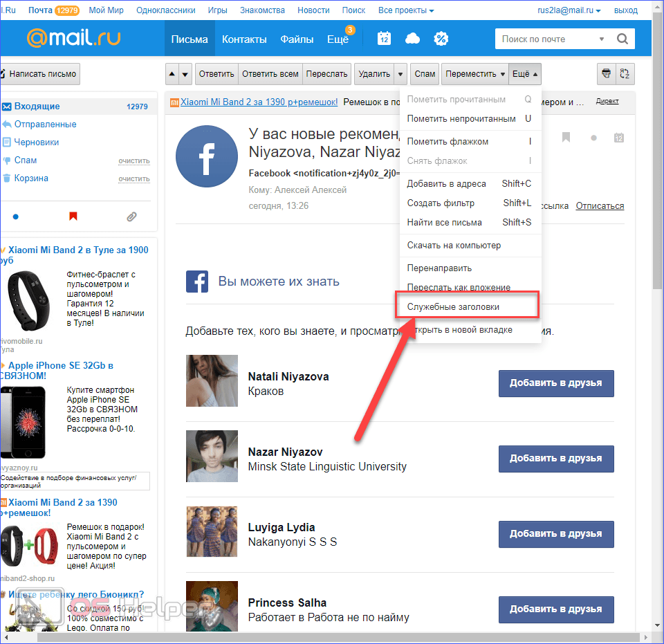Go to previous message with up arrow
The width and height of the screenshot is (664, 644).
(172, 74)
